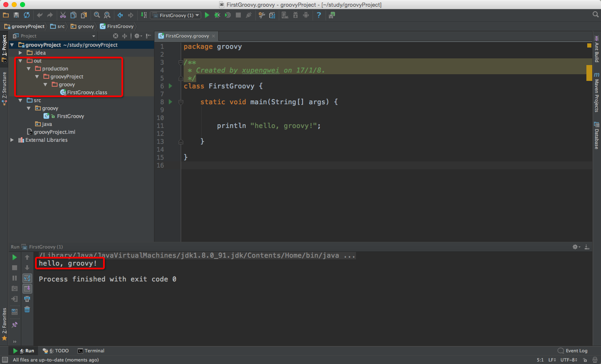This screenshot has width=601, height=364.
Task: Click the run gutter arrow beside main method
Action: 170,102
